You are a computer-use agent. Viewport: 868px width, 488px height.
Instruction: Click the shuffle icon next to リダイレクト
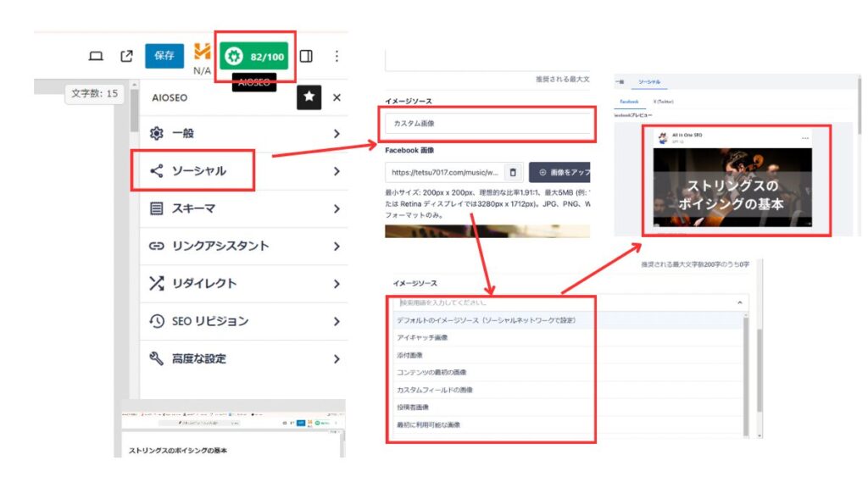157,283
